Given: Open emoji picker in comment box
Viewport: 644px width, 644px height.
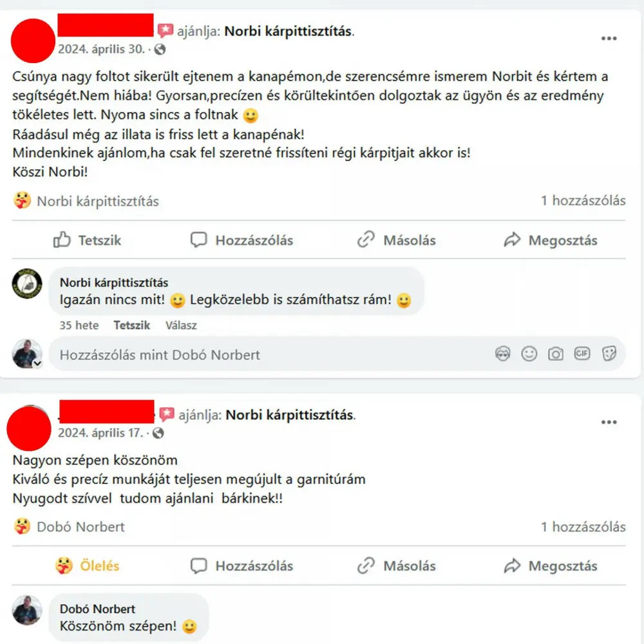Looking at the screenshot, I should point(529,354).
